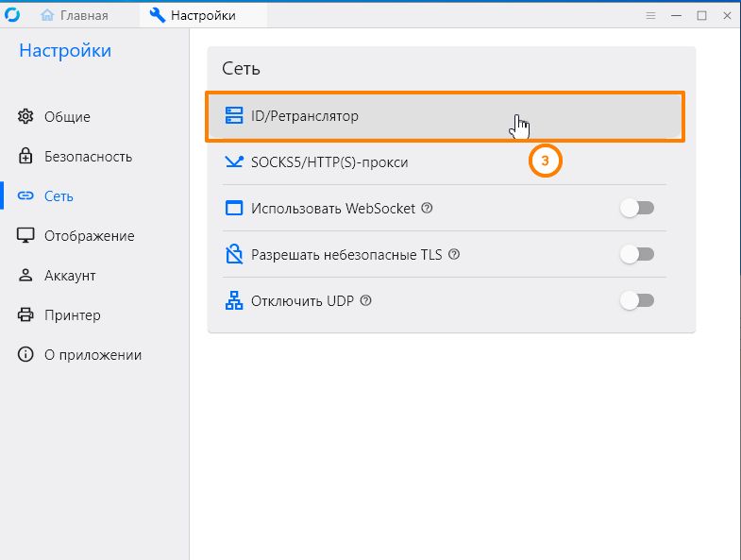The width and height of the screenshot is (741, 560).
Task: Click the Разрешать небезопасные TLS label
Action: [x=346, y=255]
